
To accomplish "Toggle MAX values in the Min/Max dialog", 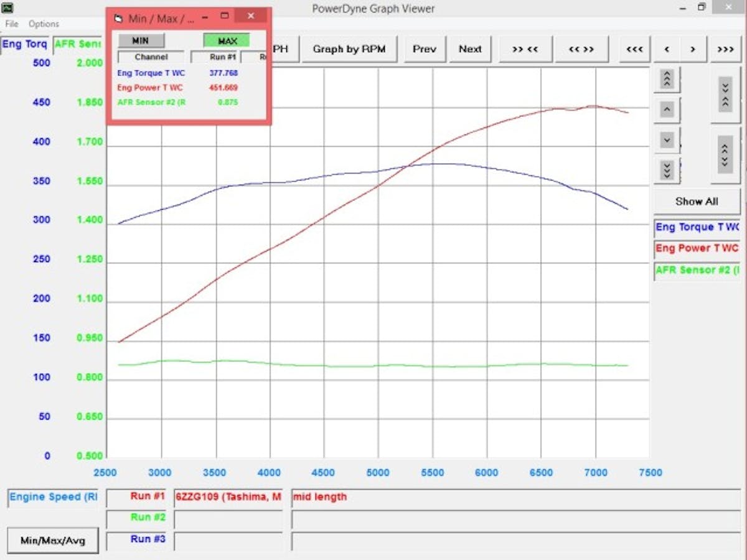I will 227,40.
